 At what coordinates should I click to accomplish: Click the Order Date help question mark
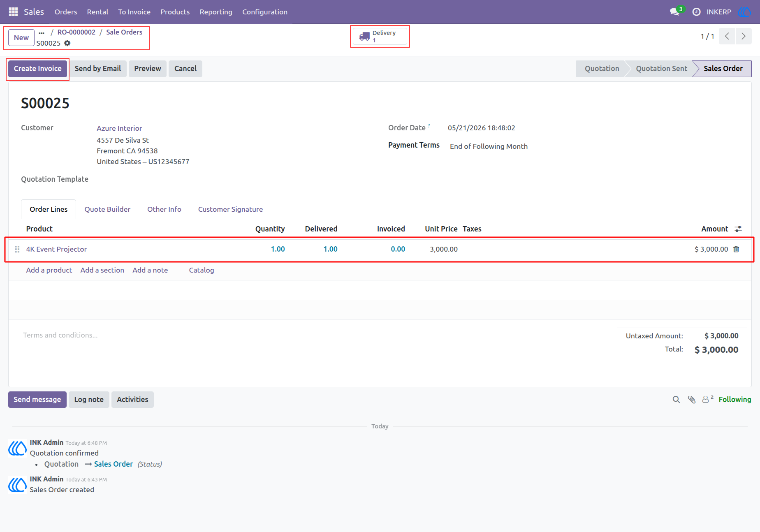tap(429, 125)
